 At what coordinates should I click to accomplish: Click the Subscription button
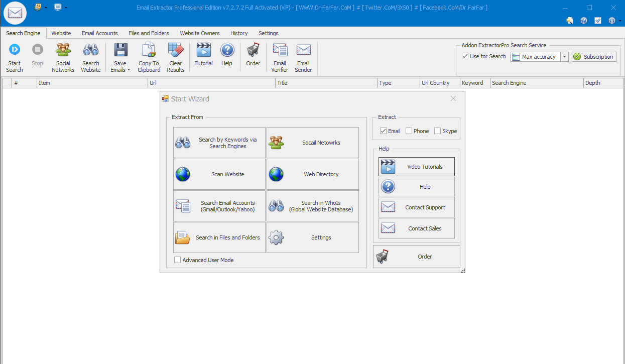point(594,57)
